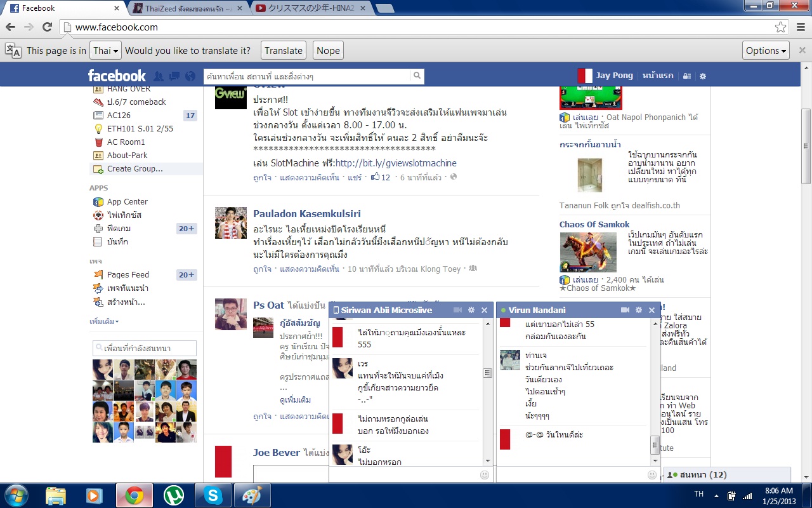Screen dimensions: 812x508
Task: Show hidden system tray icons
Action: pos(716,495)
